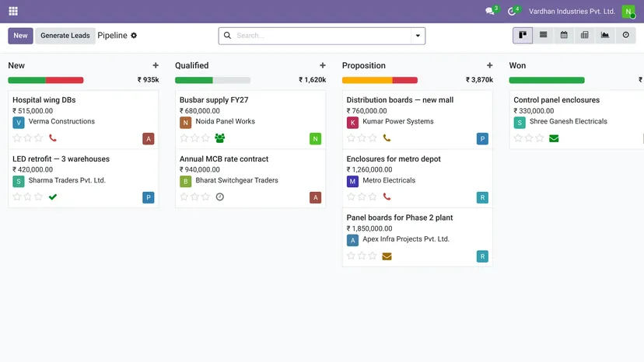Click the New column red progress segment
The image size is (644, 362).
[x=65, y=80]
